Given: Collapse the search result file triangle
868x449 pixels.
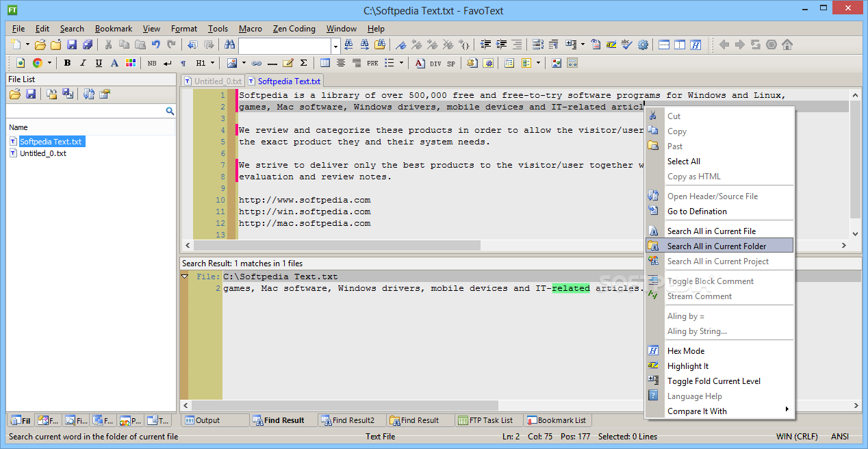Looking at the screenshot, I should click(184, 277).
